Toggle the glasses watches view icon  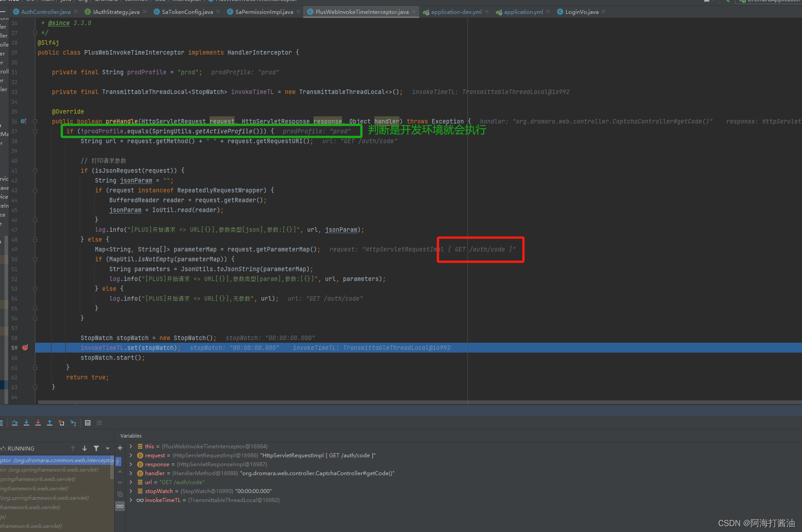click(x=120, y=506)
